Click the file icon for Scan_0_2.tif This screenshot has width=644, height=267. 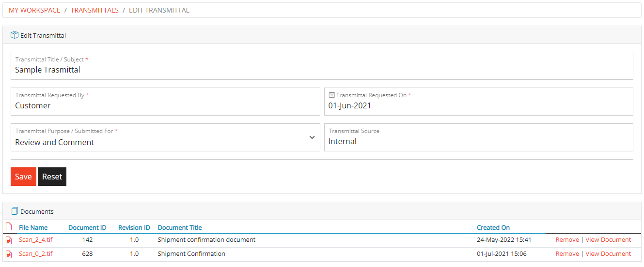8,254
